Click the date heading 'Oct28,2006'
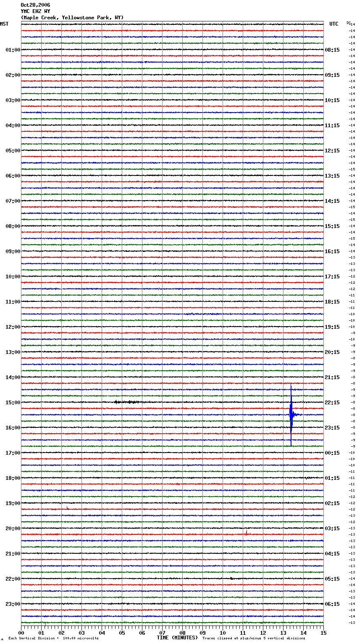 35,5
